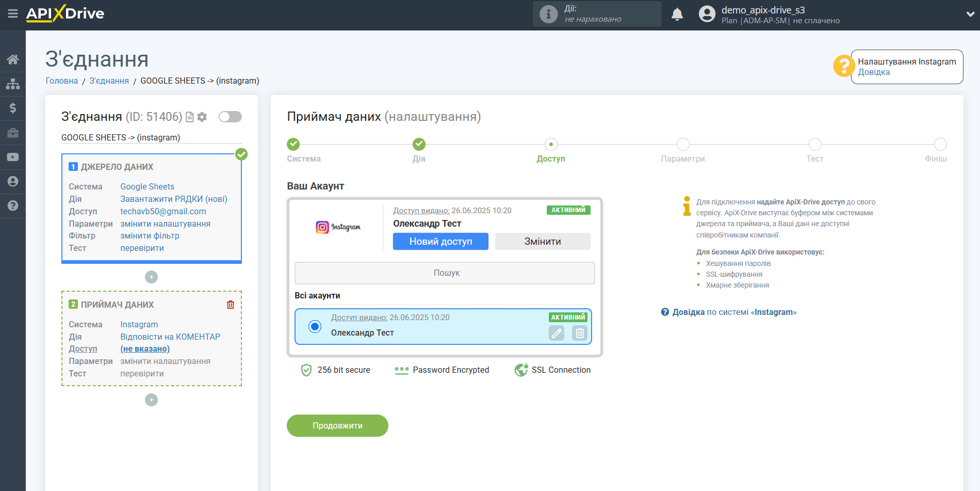Click Доступ видано link in Ваш Акаунт card
Viewport: 980px width, 491px height.
[x=421, y=211]
